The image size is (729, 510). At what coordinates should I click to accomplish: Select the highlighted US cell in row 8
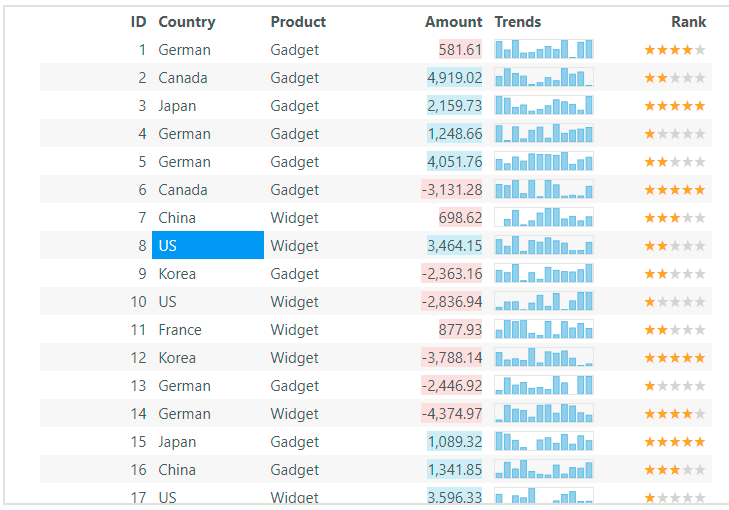[208, 246]
